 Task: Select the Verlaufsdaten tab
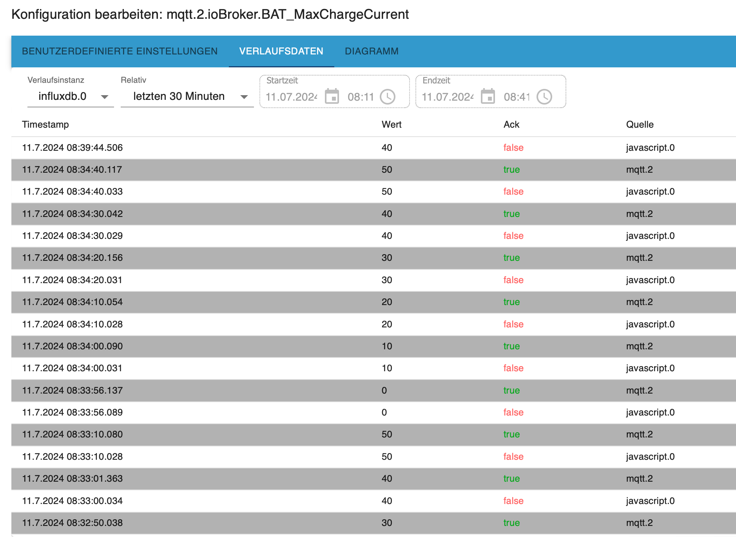[x=281, y=51]
